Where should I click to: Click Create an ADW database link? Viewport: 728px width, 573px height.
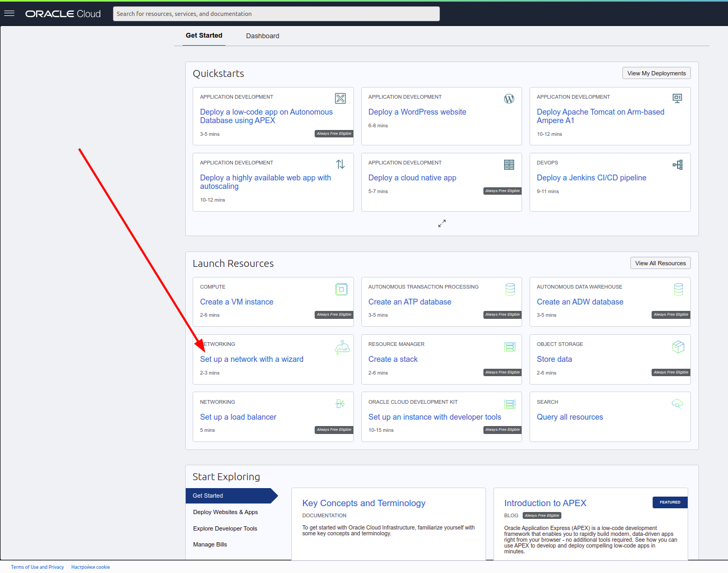click(x=580, y=302)
